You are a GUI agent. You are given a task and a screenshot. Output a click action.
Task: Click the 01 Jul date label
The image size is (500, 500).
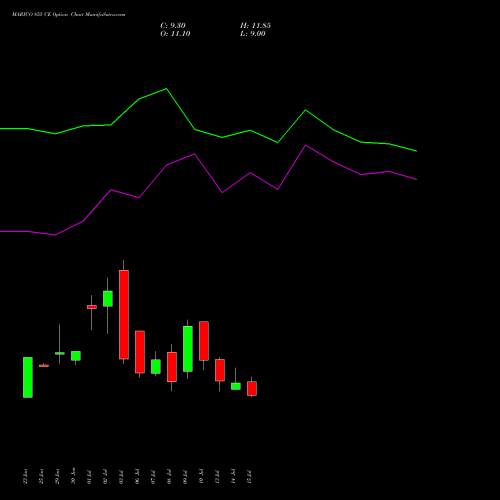(90, 476)
